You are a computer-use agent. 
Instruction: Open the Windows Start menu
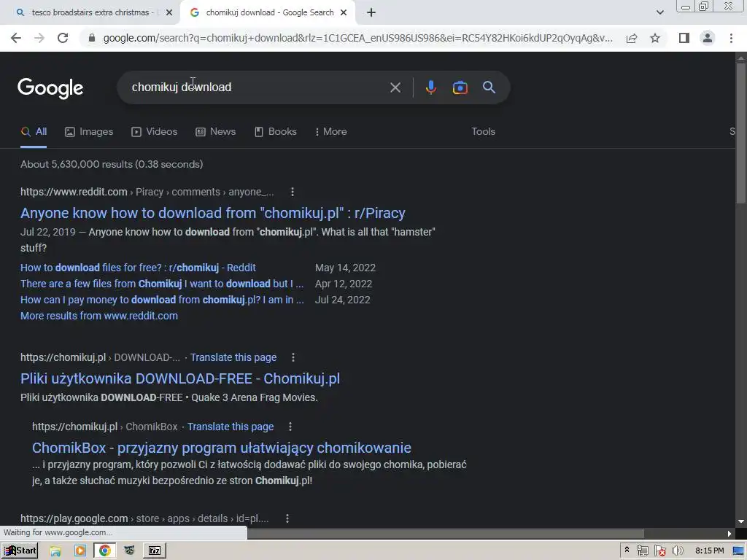[20, 551]
